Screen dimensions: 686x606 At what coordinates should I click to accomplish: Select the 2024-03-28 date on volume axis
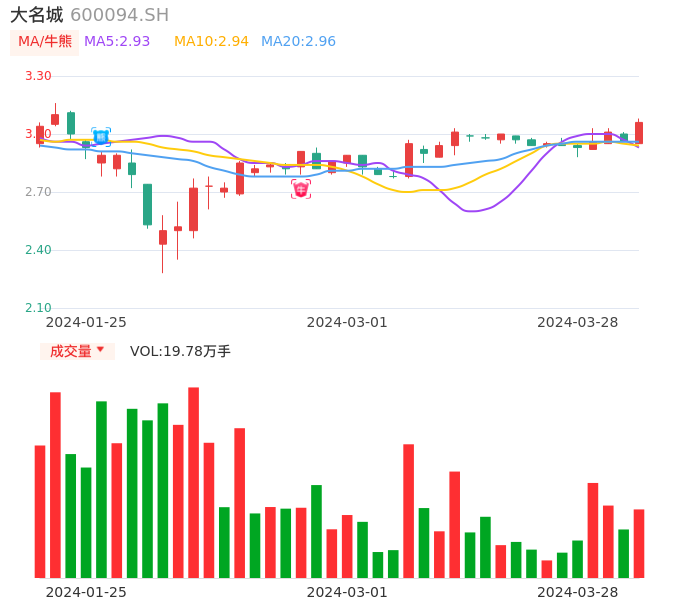[577, 592]
